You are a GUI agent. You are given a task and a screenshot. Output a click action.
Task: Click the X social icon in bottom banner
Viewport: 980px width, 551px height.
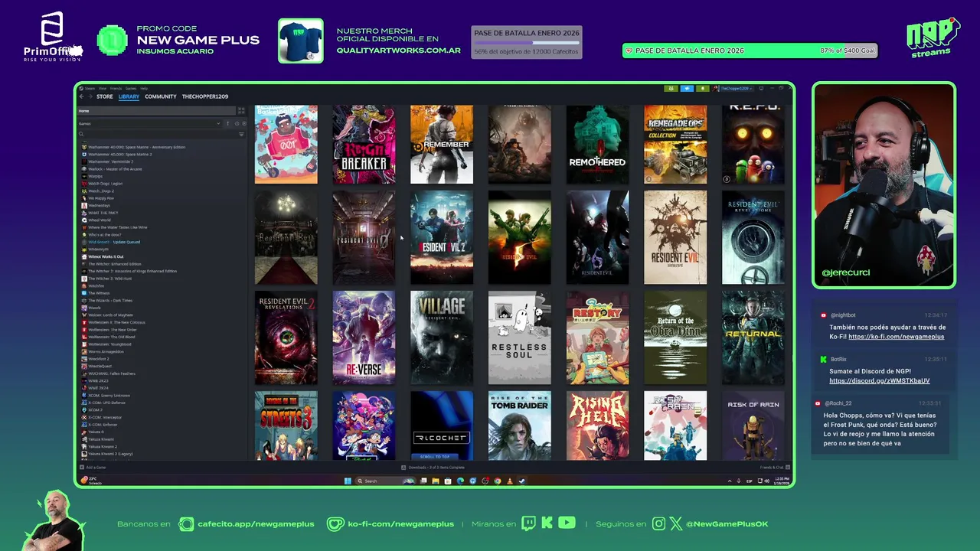(675, 523)
